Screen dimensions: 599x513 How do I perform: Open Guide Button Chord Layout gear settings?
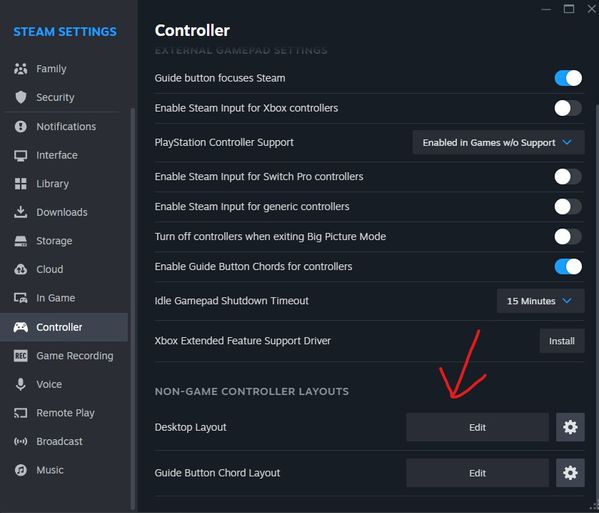(x=570, y=473)
